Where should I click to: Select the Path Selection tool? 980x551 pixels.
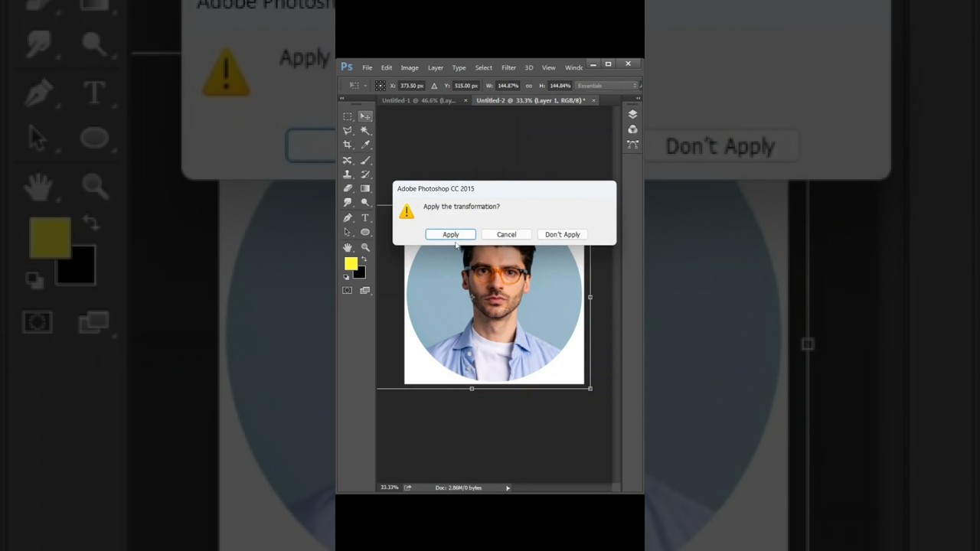point(348,232)
